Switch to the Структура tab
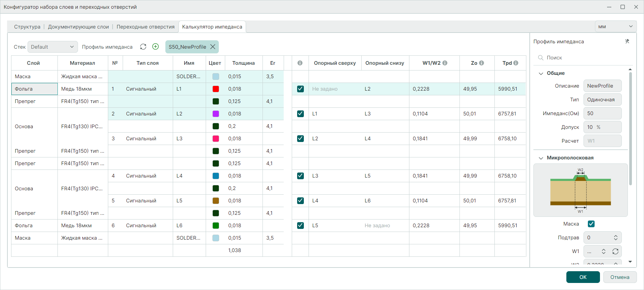Image resolution: width=644 pixels, height=290 pixels. pyautogui.click(x=27, y=27)
